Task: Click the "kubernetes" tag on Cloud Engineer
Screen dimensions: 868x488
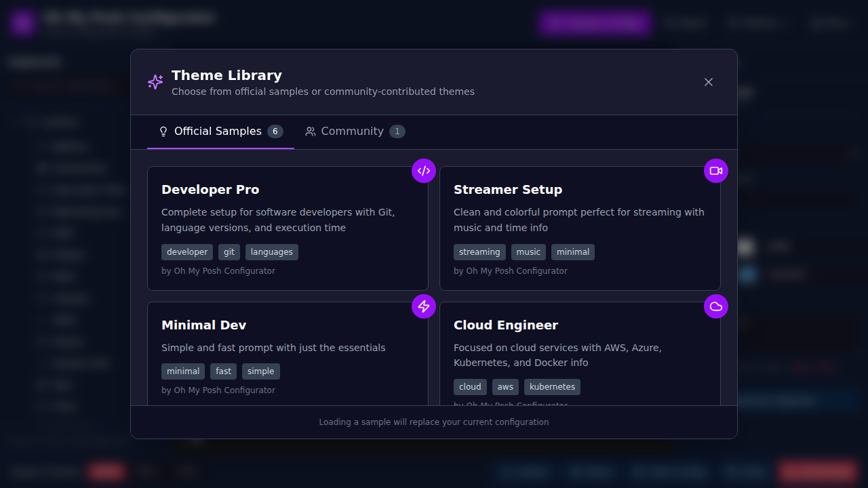Action: 552,387
